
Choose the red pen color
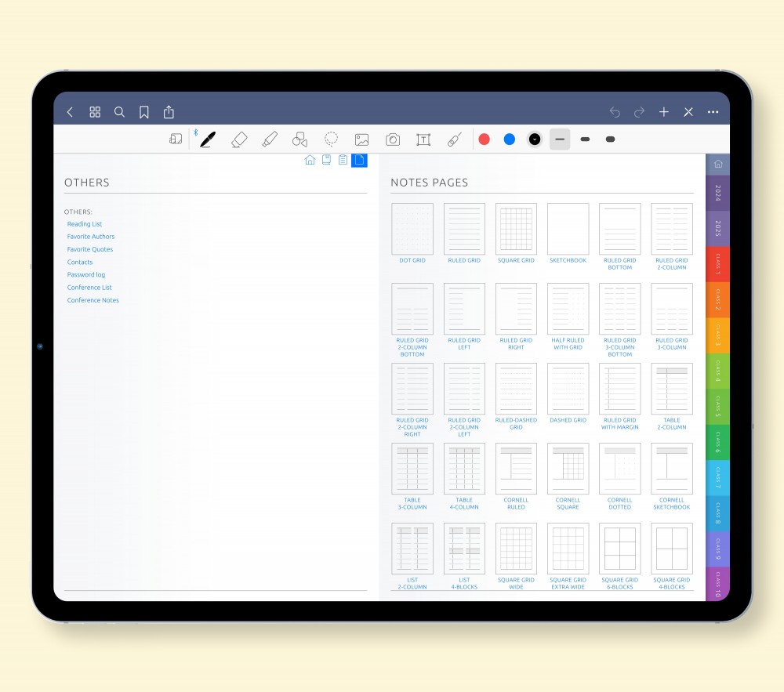[484, 139]
